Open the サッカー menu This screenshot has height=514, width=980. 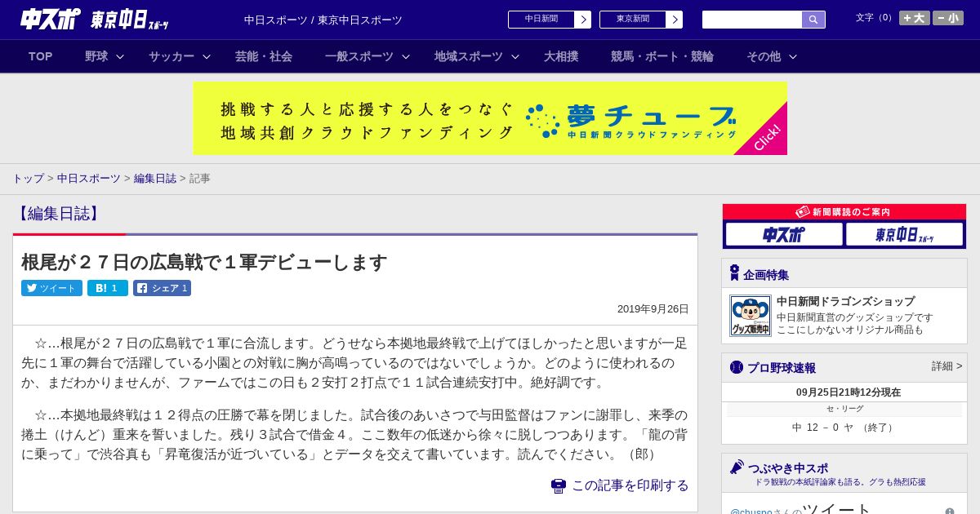coord(171,56)
